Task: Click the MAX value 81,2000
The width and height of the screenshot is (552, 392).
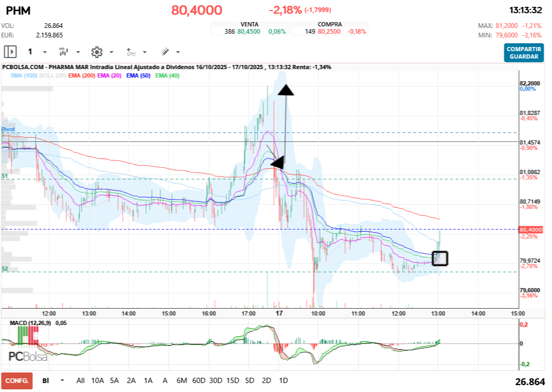Action: pyautogui.click(x=507, y=26)
